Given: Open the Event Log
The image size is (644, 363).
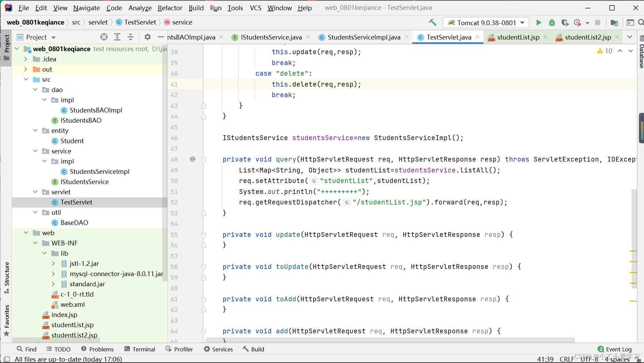Looking at the screenshot, I should [615, 349].
